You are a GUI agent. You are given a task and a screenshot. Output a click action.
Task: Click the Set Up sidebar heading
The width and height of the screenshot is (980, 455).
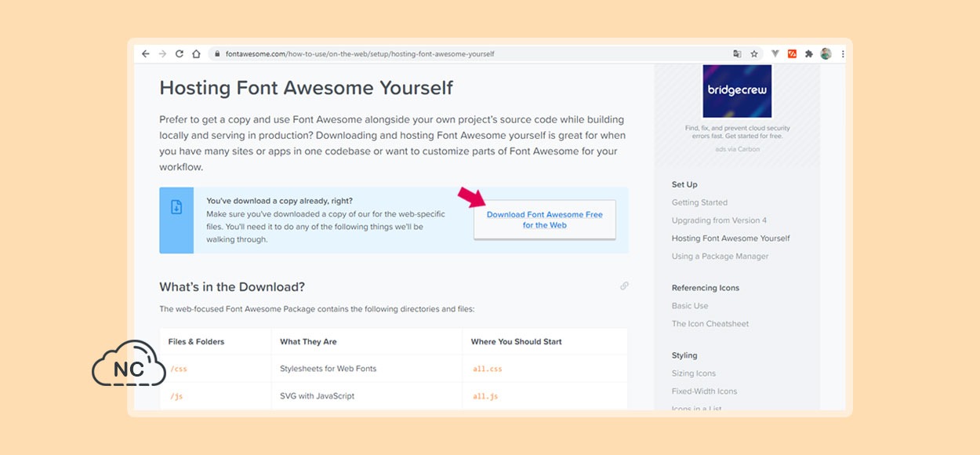click(x=684, y=184)
